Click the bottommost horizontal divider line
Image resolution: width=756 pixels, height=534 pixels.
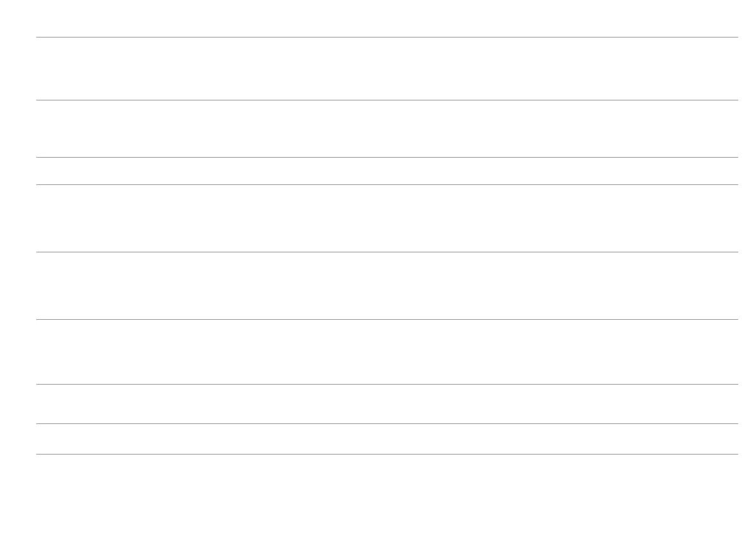[x=387, y=454]
